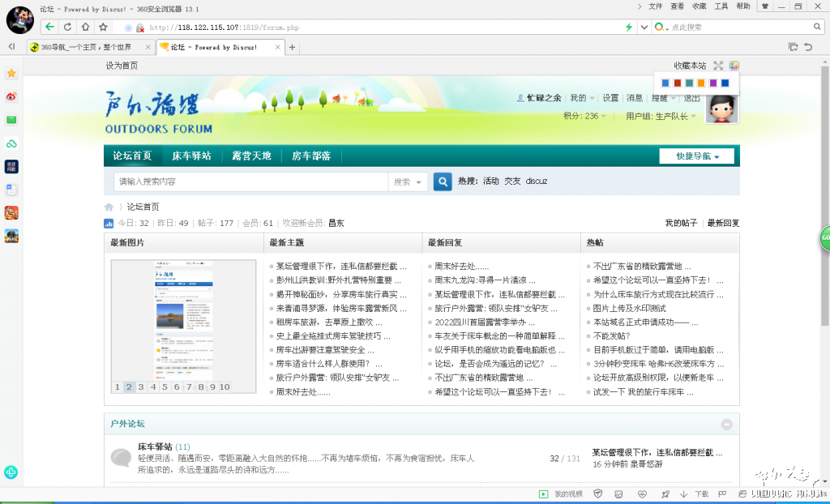The image size is (830, 504).
Task: Click the tab restore undo icon
Action: tap(808, 46)
